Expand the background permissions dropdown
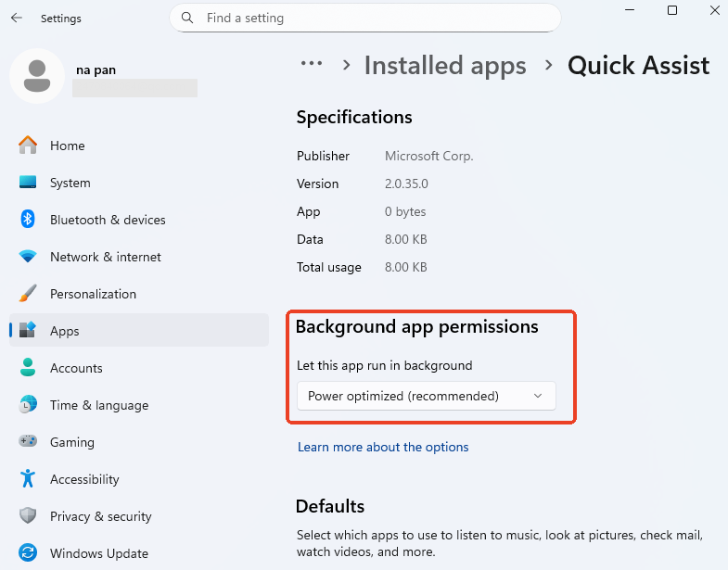728x570 pixels. (426, 396)
